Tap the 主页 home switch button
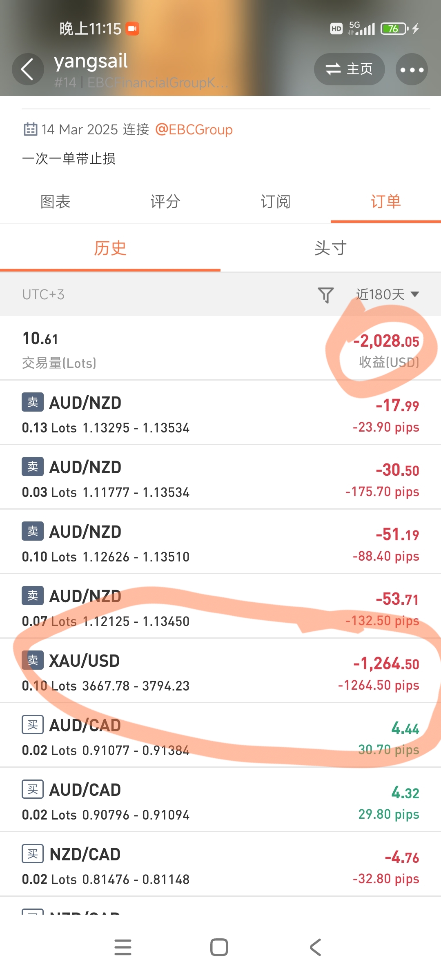This screenshot has width=441, height=980. (350, 69)
